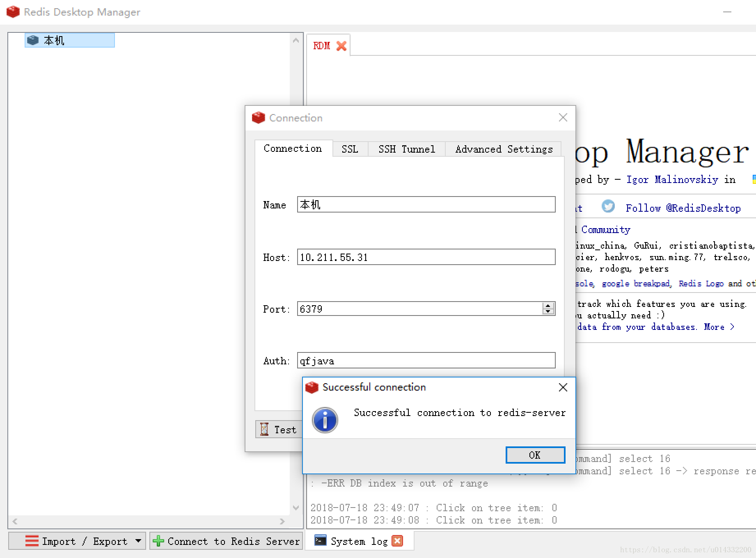Click the More > link
756x558 pixels.
[x=719, y=327]
